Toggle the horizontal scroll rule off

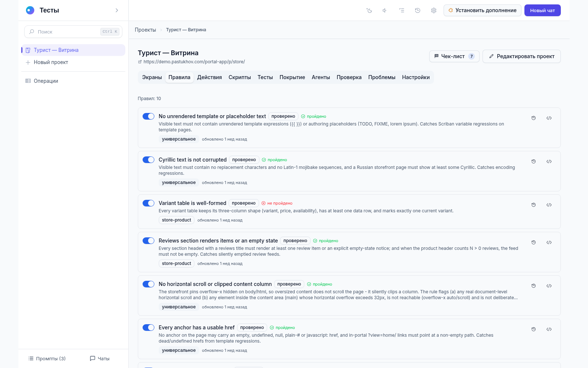[148, 284]
